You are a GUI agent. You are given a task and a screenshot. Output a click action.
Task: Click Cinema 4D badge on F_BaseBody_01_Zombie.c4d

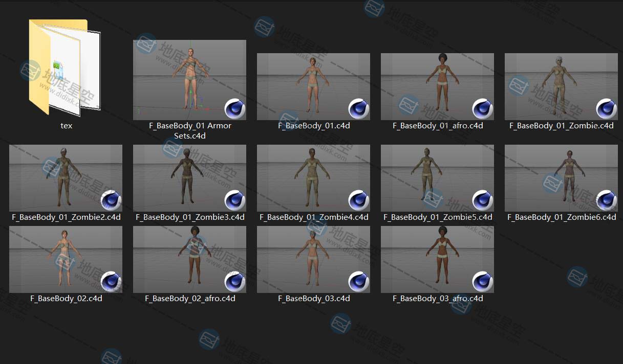607,109
